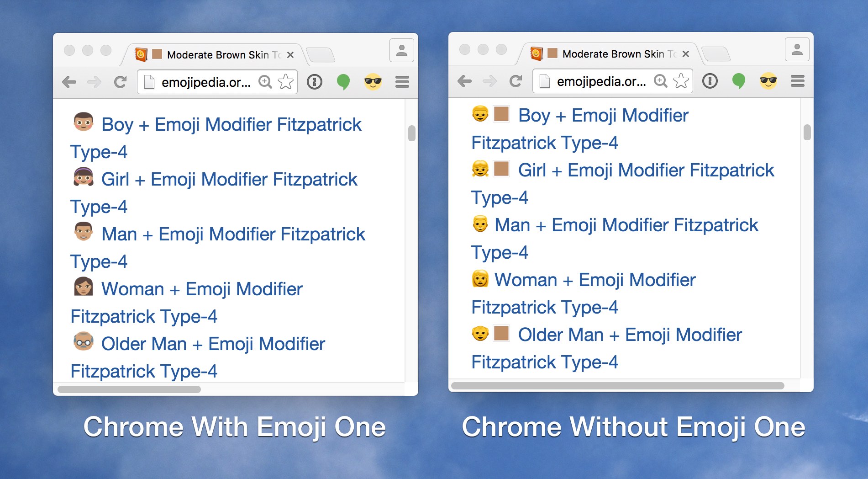The image size is (868, 479).
Task: Click the zoom magnifier icon in left window's address bar
Action: 265,82
